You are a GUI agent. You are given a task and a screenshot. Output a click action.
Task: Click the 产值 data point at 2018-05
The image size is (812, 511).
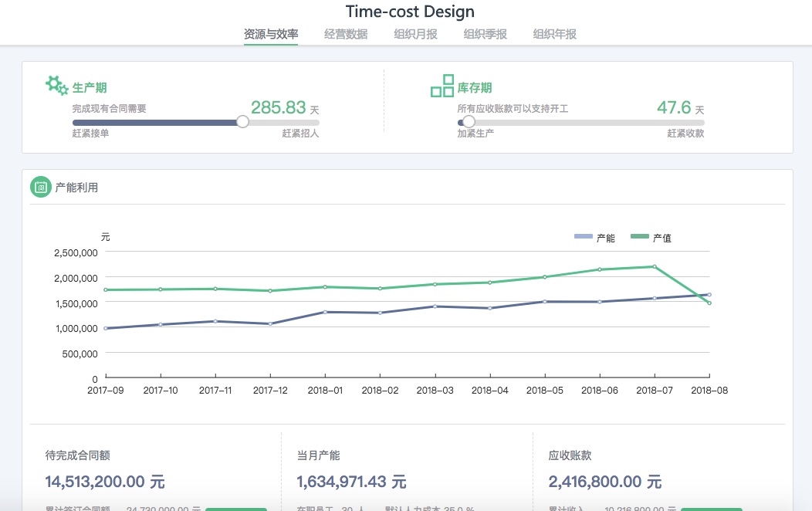[x=545, y=277]
